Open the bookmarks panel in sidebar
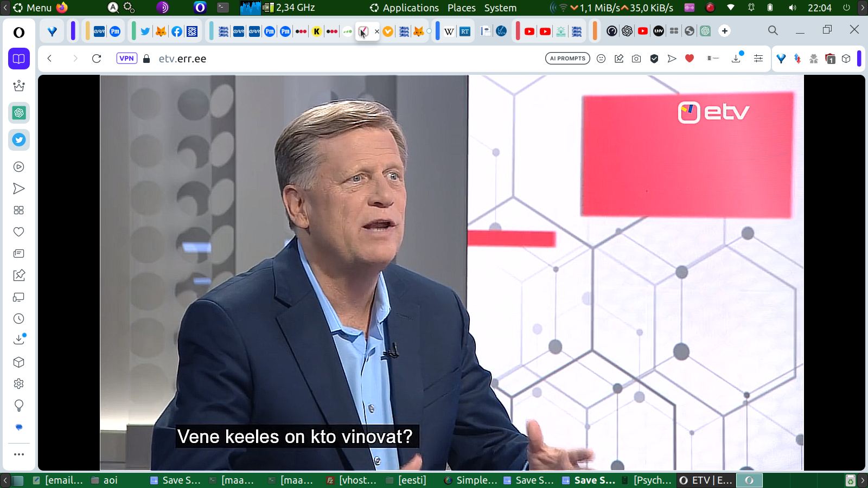Viewport: 868px width, 488px height. [19, 59]
